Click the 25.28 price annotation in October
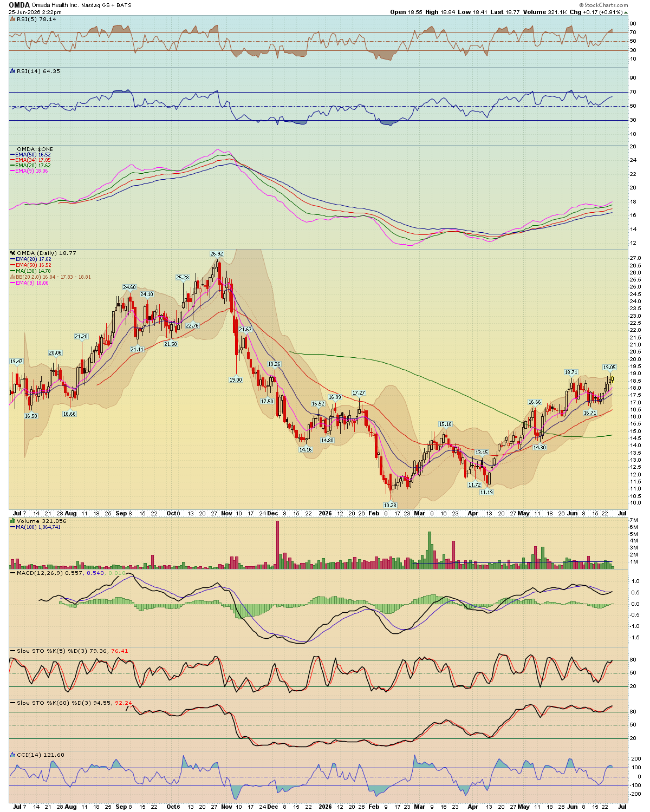Screen dimensions: 650x812 [x=183, y=277]
